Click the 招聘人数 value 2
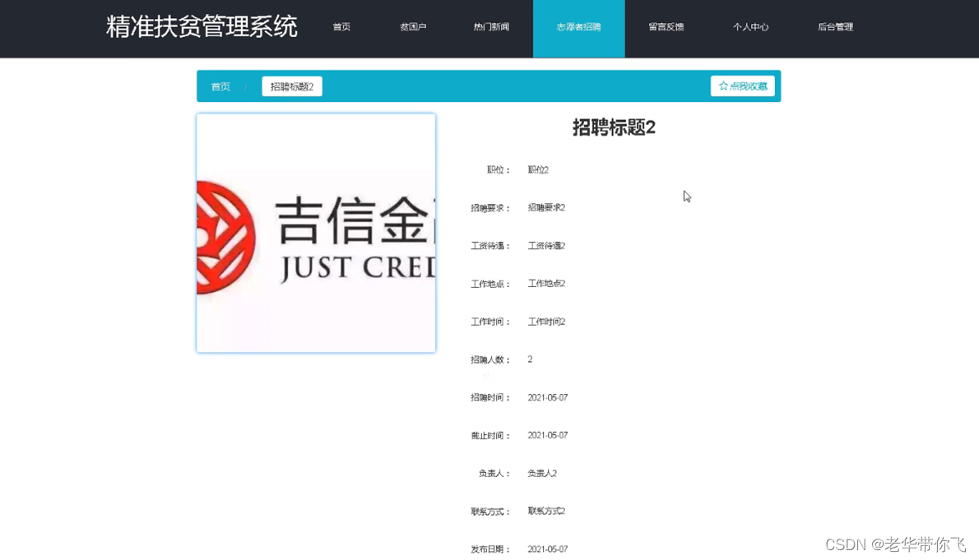979x560 pixels. coord(530,359)
